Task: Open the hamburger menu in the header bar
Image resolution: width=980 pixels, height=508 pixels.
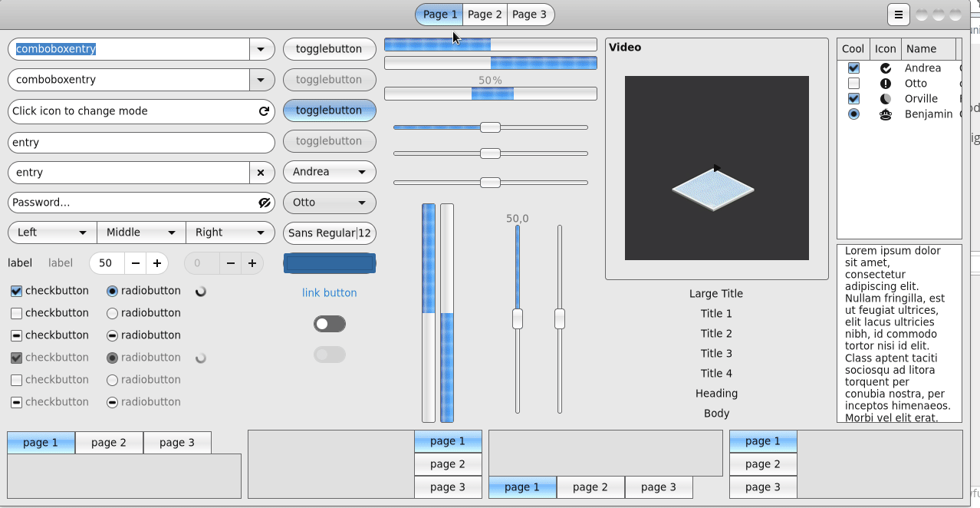Action: 899,15
